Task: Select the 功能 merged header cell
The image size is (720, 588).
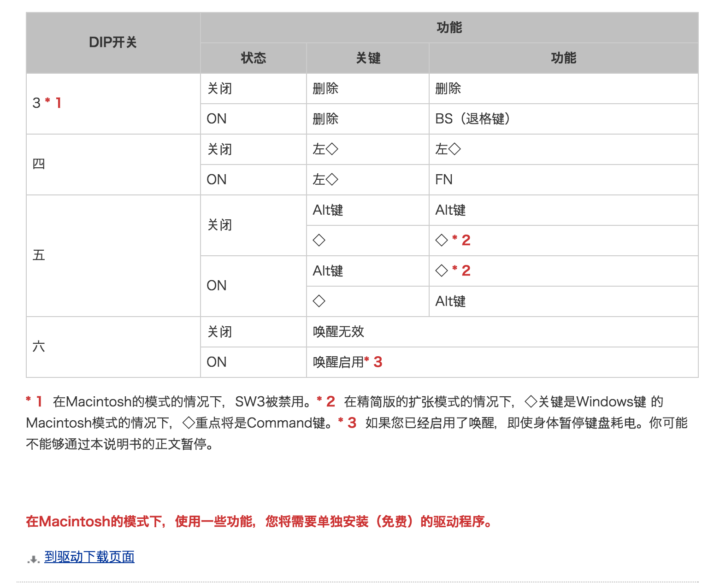Action: tap(450, 28)
